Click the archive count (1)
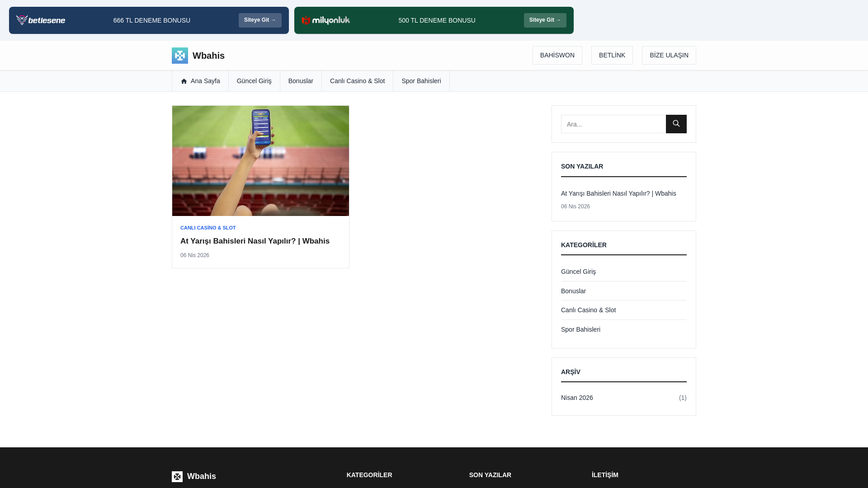The image size is (868, 488). [683, 398]
